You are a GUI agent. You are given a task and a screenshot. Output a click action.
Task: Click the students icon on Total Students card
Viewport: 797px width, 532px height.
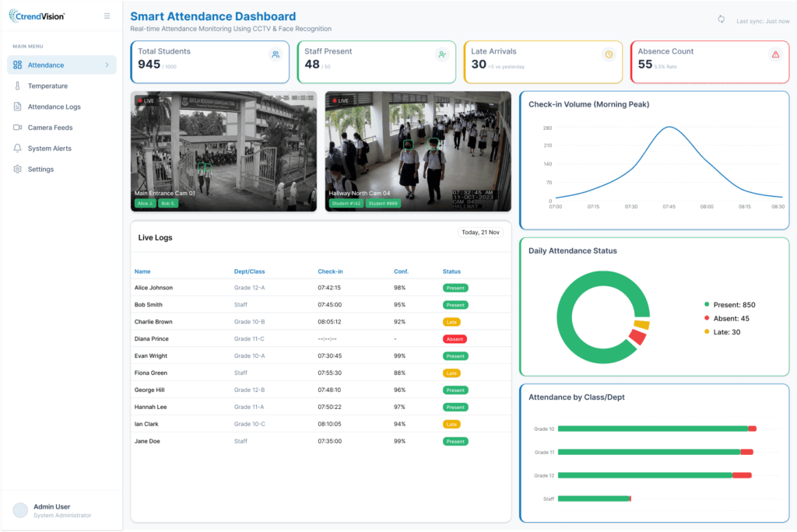276,55
